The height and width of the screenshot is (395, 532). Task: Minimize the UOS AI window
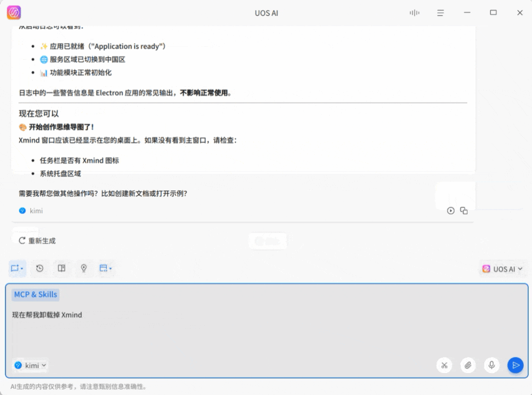[467, 13]
